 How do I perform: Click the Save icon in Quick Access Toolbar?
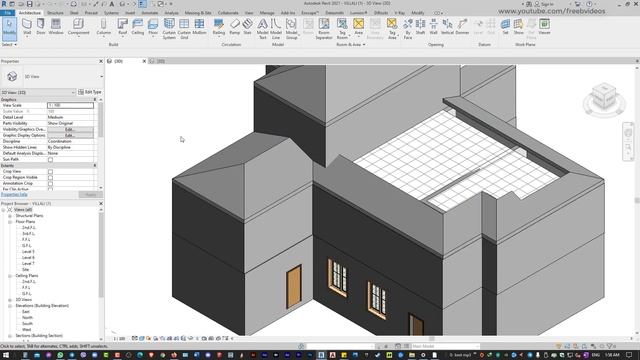pyautogui.click(x=29, y=4)
